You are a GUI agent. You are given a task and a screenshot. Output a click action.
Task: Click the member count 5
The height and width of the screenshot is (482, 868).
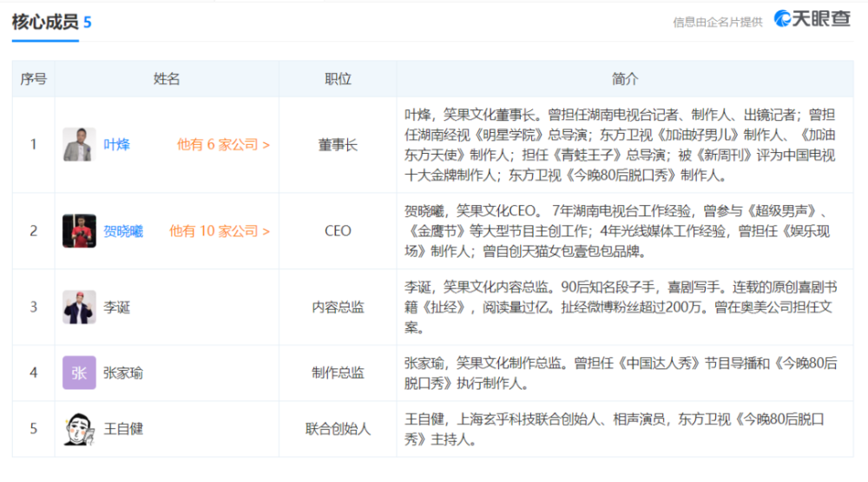click(x=87, y=23)
